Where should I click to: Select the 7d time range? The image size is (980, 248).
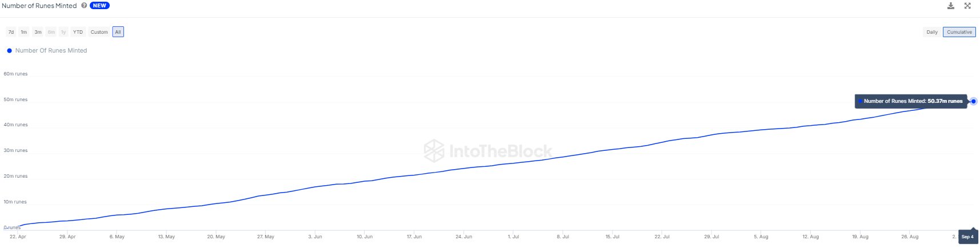11,32
